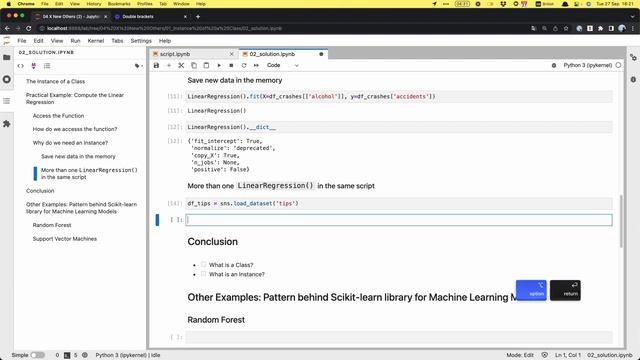This screenshot has height=360, width=640.
Task: Check the 'What is an Instance?' checkbox
Action: coord(203,274)
